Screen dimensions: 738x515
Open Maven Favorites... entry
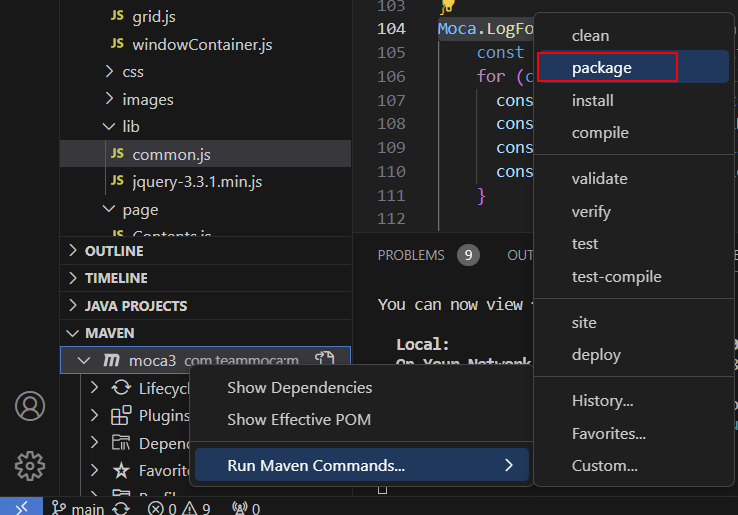(x=634, y=433)
